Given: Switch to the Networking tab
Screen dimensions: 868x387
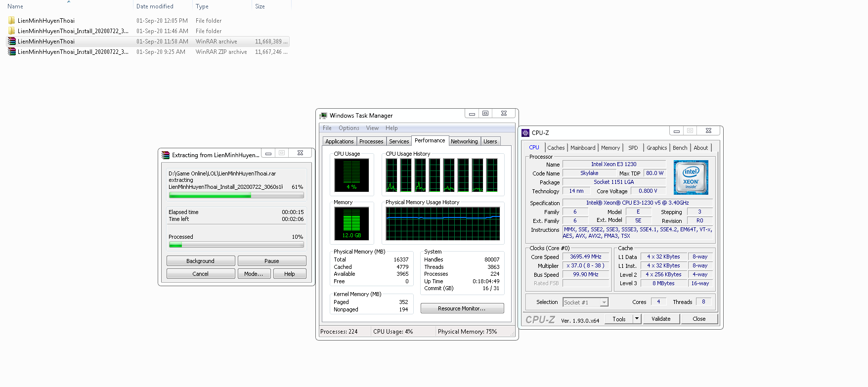Looking at the screenshot, I should pos(464,141).
